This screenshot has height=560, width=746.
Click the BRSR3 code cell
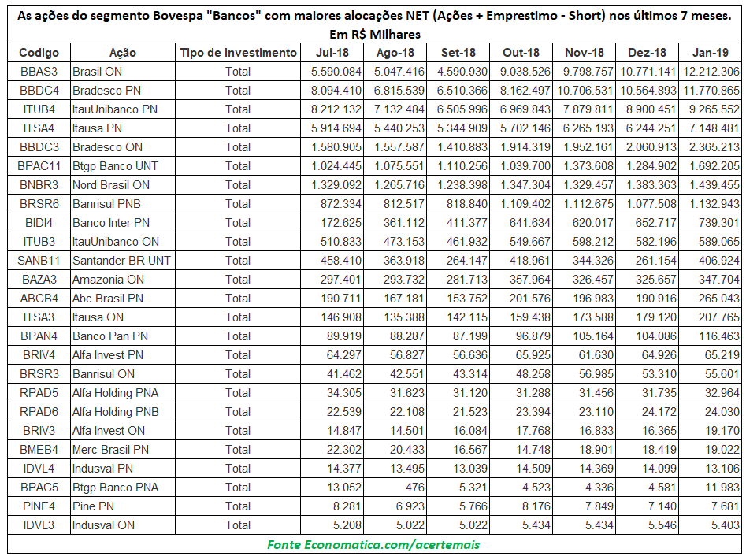click(x=39, y=374)
